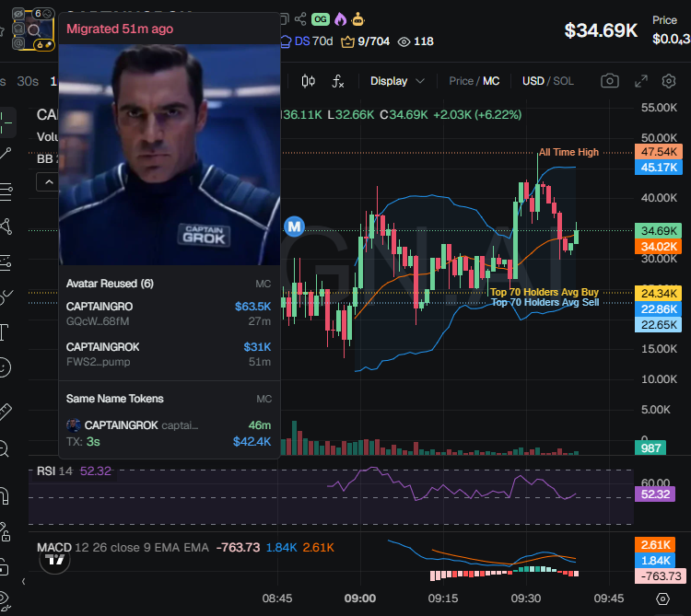Click the yellow robot icon
This screenshot has height=616, width=691.
point(357,19)
